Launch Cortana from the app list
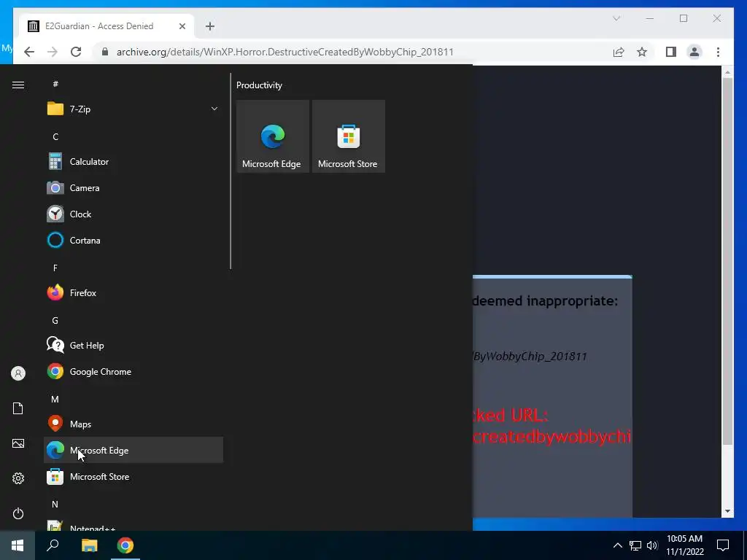This screenshot has height=560, width=747. tap(133, 241)
